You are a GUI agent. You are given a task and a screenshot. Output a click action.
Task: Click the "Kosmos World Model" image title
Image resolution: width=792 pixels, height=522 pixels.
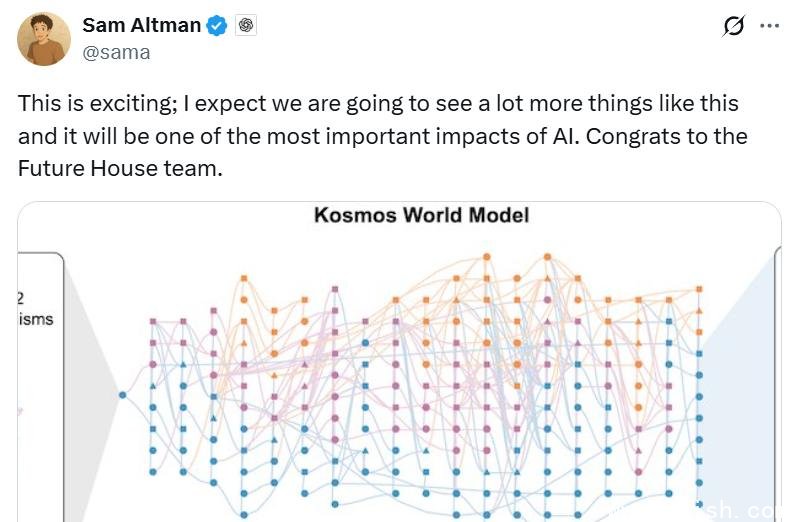[x=421, y=215]
